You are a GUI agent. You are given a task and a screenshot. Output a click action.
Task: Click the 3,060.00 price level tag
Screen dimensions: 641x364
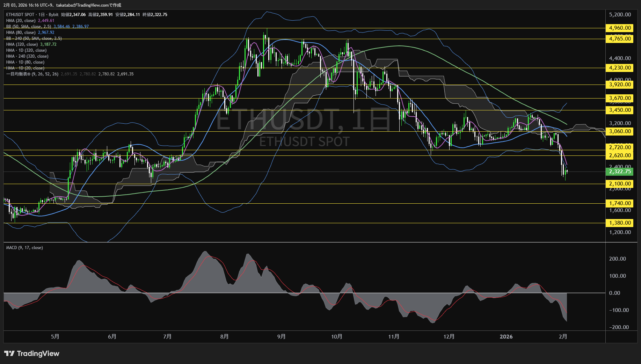[620, 131]
